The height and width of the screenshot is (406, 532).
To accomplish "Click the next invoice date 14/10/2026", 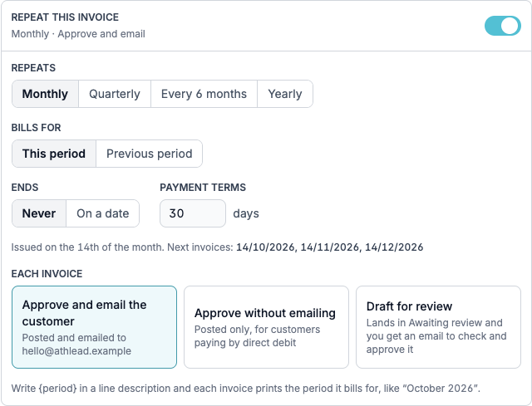I will [x=265, y=247].
